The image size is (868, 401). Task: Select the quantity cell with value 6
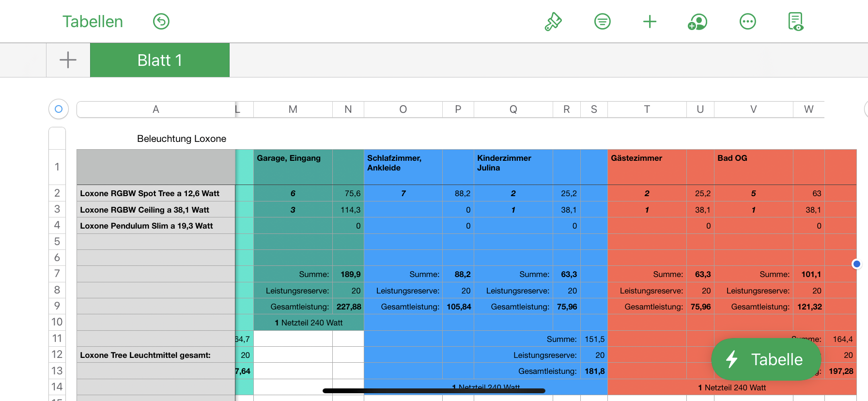293,193
